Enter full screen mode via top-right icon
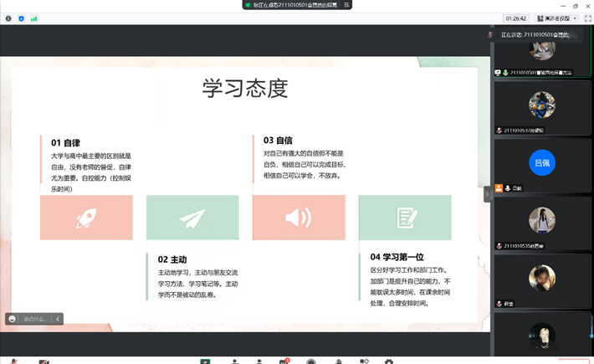The width and height of the screenshot is (594, 364). click(x=587, y=18)
